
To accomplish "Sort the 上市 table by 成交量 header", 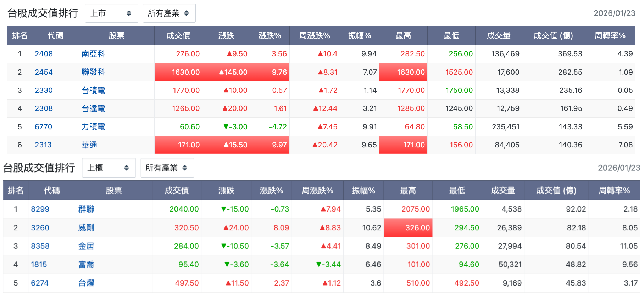I will click(499, 35).
